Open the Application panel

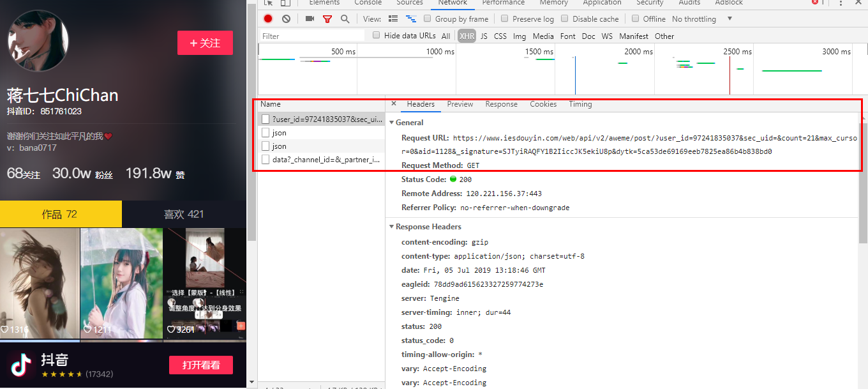(602, 3)
